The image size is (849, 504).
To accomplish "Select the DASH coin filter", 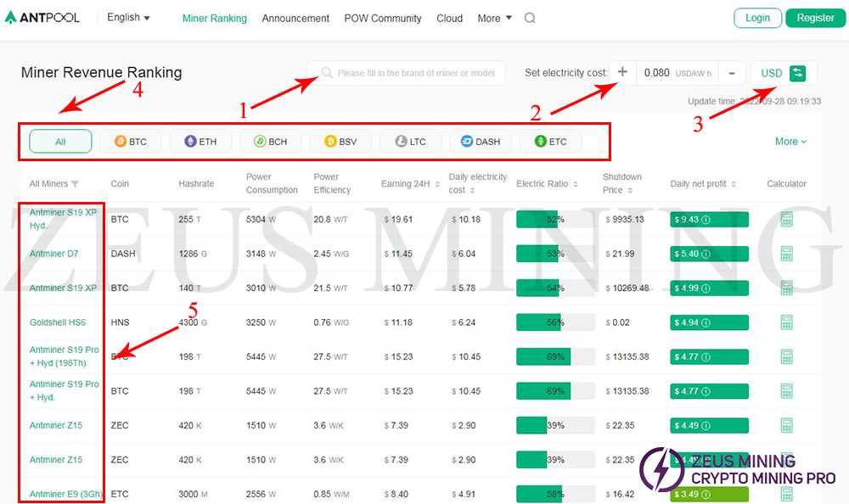I will tap(481, 142).
